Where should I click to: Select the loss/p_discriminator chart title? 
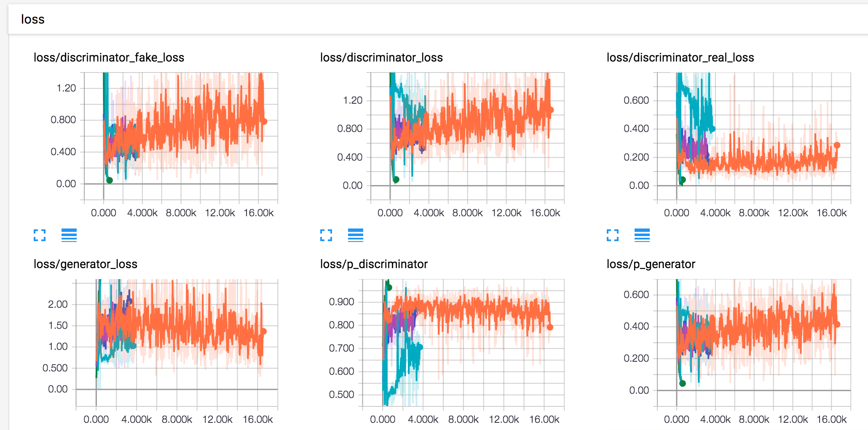click(x=374, y=264)
